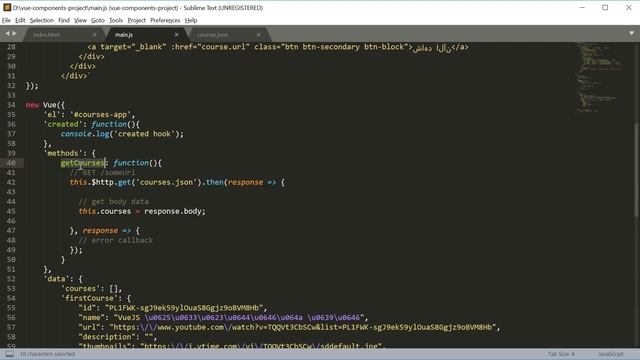640x360 pixels.
Task: Click the previous tab arrow
Action: coord(7,33)
